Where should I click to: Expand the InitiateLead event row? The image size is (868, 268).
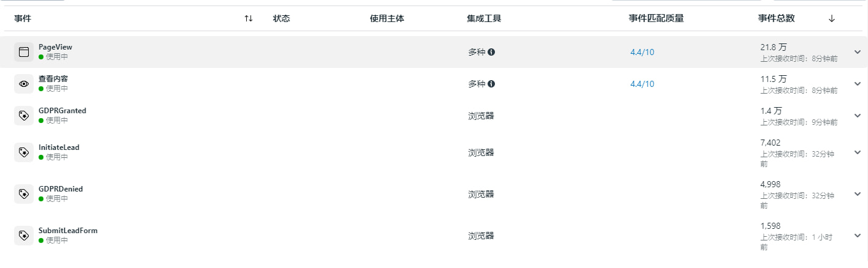pos(858,152)
